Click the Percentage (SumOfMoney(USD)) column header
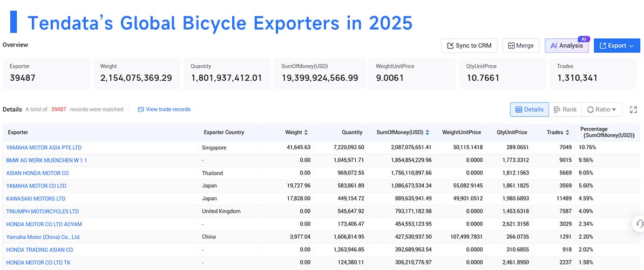The width and height of the screenshot is (644, 270). coord(607,132)
